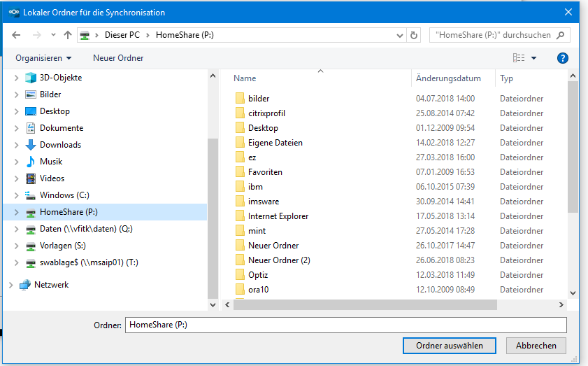This screenshot has height=366, width=588.
Task: Create folder with Neuer Ordner
Action: coord(118,58)
